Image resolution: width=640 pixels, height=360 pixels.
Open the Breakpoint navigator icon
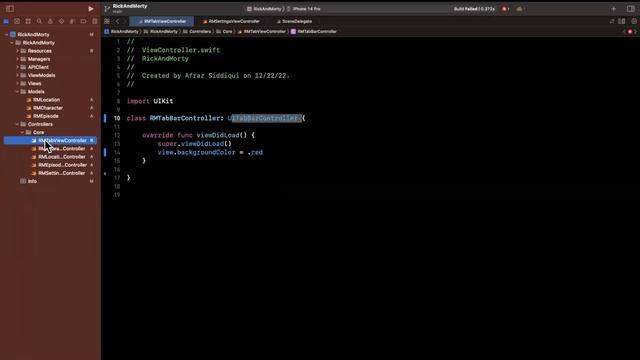coord(83,21)
